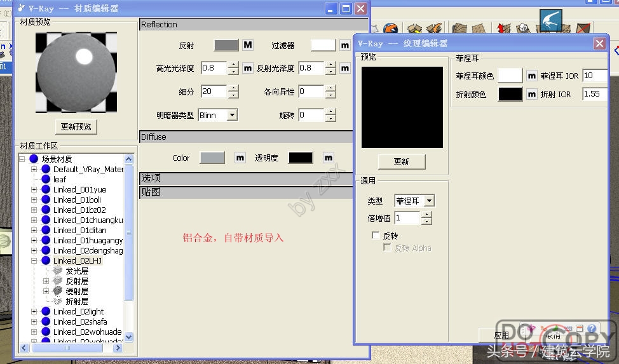Pick the 菲涅耳颜色 white swatch
This screenshot has width=619, height=364.
[510, 76]
